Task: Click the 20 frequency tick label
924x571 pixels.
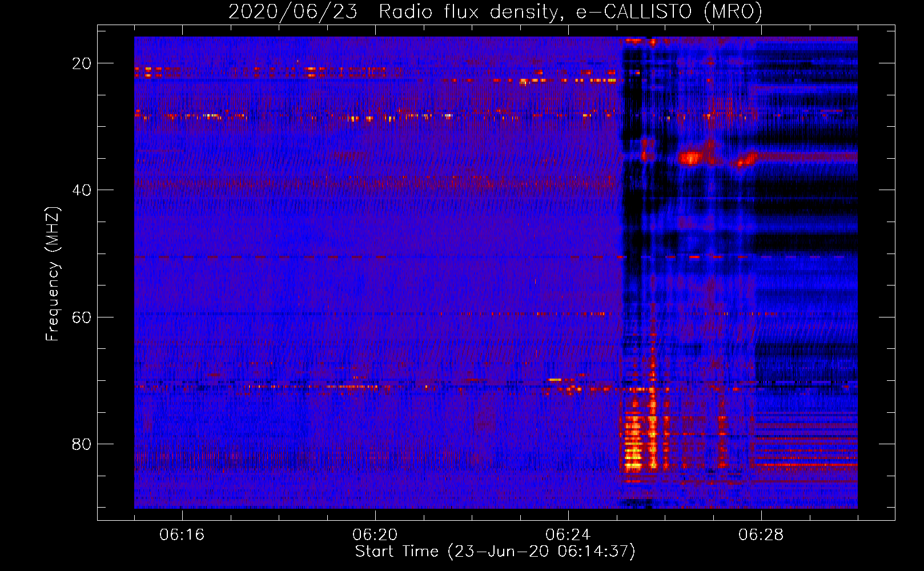Action: click(x=82, y=63)
